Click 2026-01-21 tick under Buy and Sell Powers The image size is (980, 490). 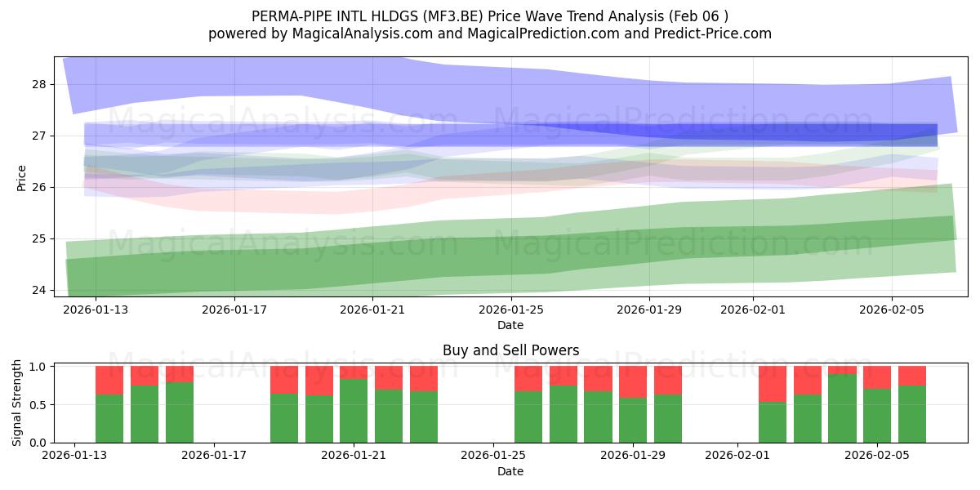(354, 456)
